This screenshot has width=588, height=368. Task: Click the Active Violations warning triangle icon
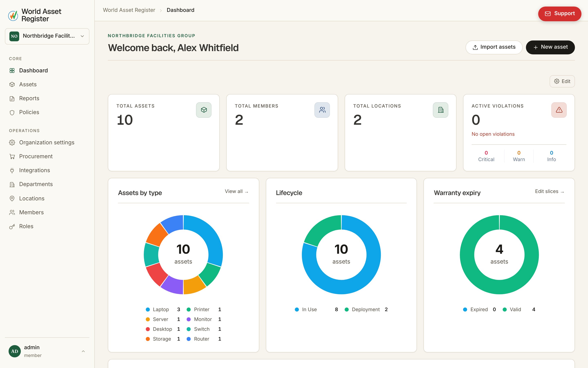click(559, 110)
